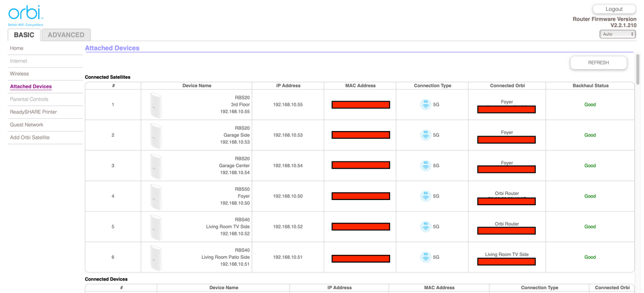
Task: Click the IP Address header in satellites table
Action: (x=288, y=85)
